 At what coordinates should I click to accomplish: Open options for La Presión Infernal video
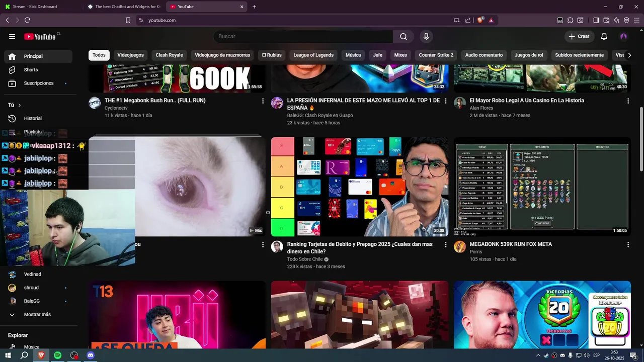(x=445, y=101)
